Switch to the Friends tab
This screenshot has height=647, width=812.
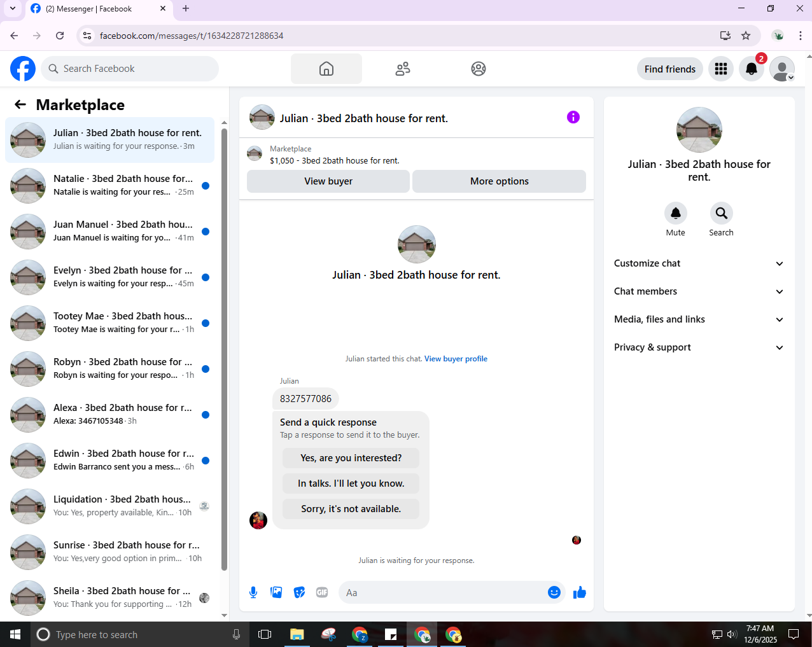pos(403,69)
